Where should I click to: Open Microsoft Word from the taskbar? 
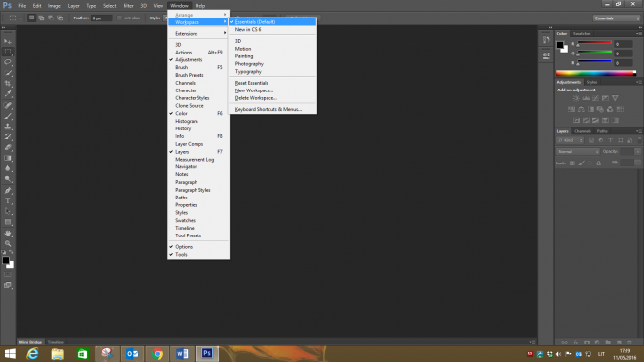(182, 354)
